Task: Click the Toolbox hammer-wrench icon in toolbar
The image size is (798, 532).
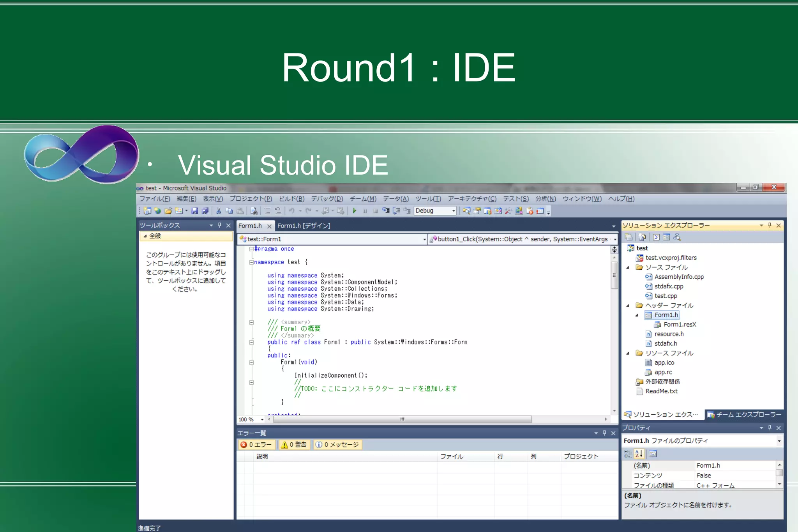Action: click(x=508, y=211)
